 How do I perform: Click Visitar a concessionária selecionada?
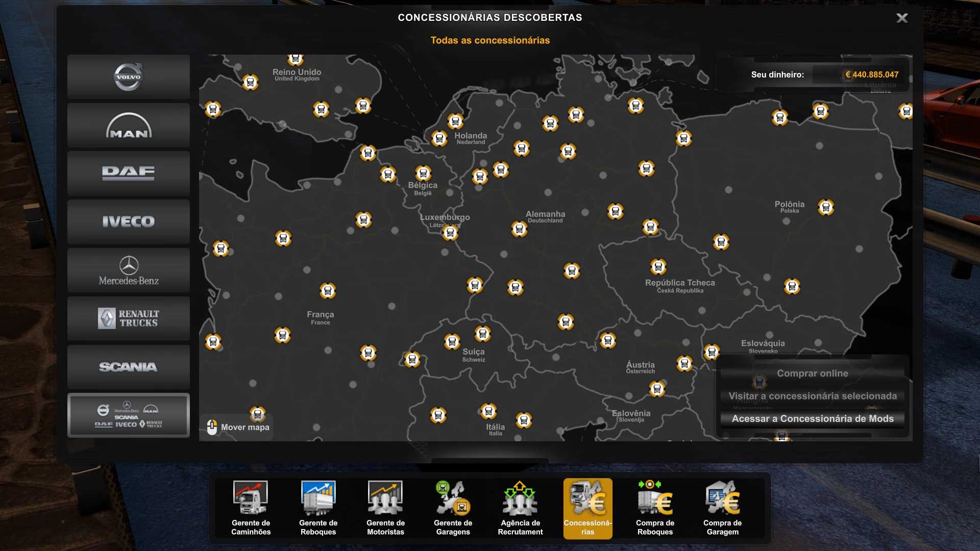click(x=812, y=396)
